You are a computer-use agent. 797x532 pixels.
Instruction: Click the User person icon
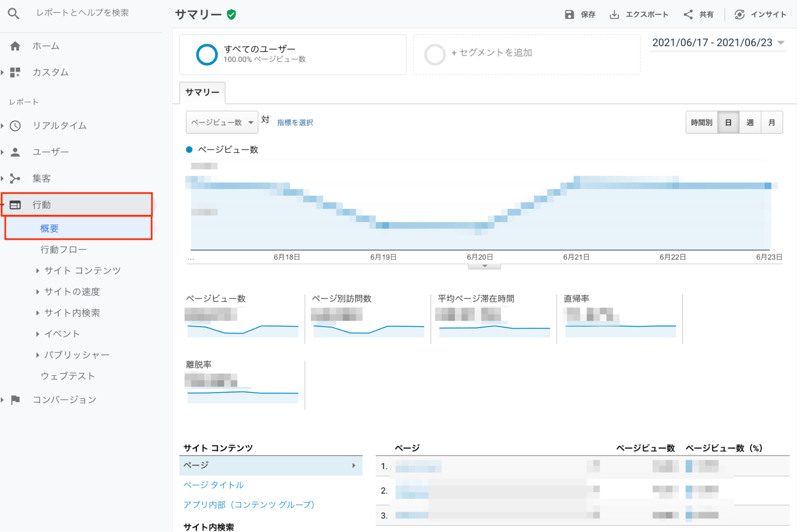point(15,152)
